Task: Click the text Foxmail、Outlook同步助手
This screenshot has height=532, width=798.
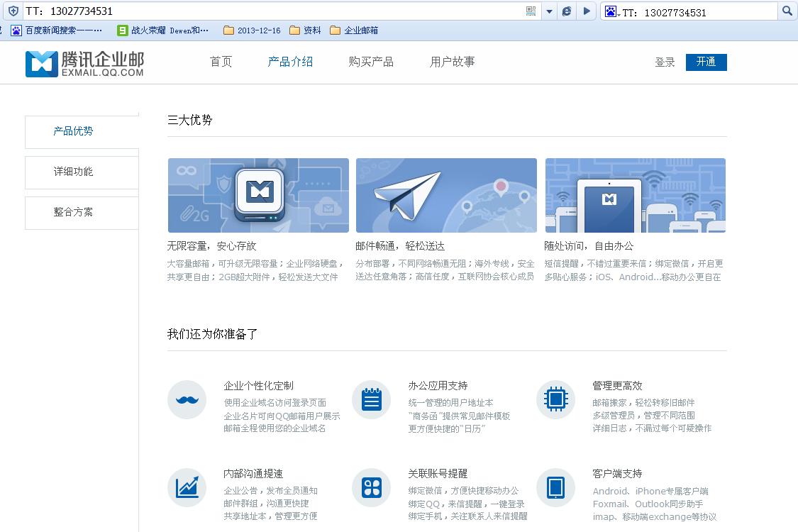Action: point(648,504)
